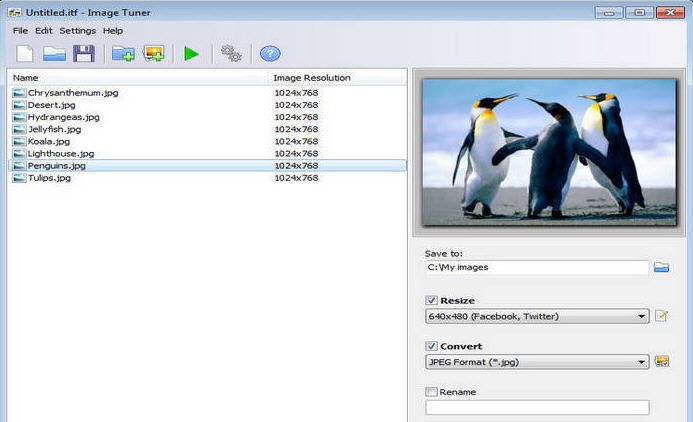
Task: Click the 1024x768 resolution of Koala.jpg
Action: (296, 141)
